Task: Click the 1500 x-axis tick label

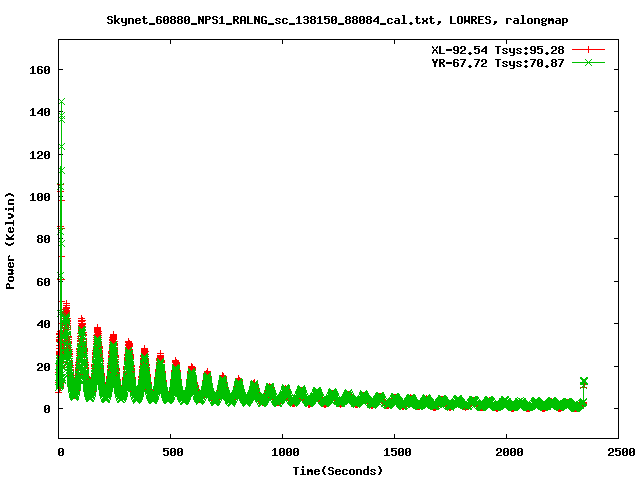Action: pos(397,452)
